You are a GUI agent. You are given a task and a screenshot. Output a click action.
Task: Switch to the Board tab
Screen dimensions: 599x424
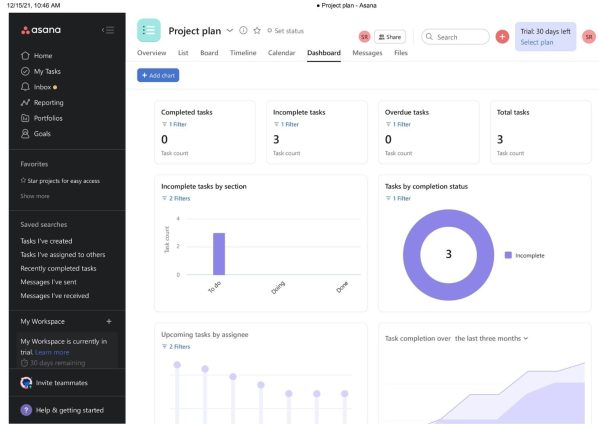point(209,53)
